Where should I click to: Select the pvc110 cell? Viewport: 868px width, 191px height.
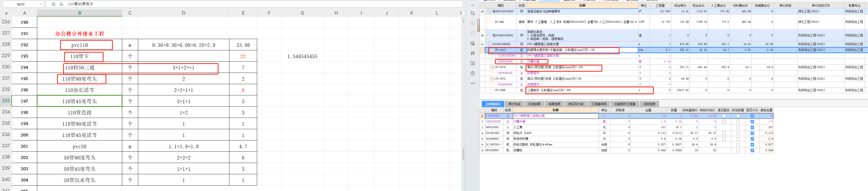coord(79,45)
